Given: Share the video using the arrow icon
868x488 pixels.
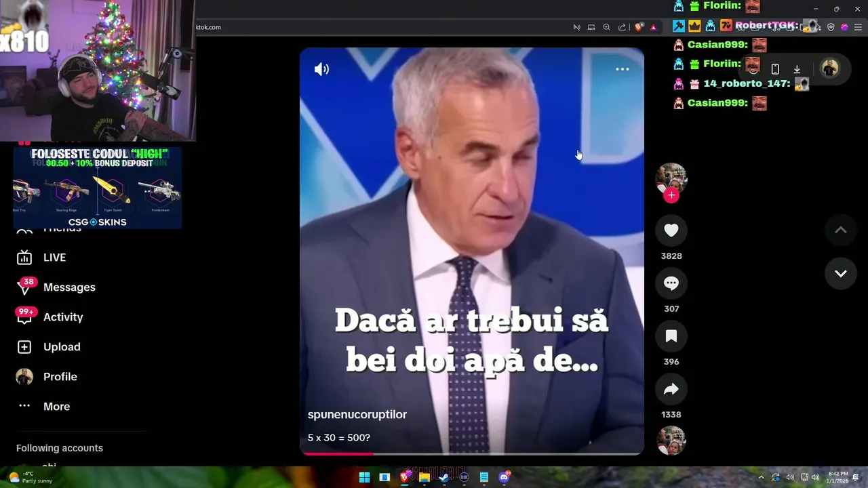Looking at the screenshot, I should 671,389.
